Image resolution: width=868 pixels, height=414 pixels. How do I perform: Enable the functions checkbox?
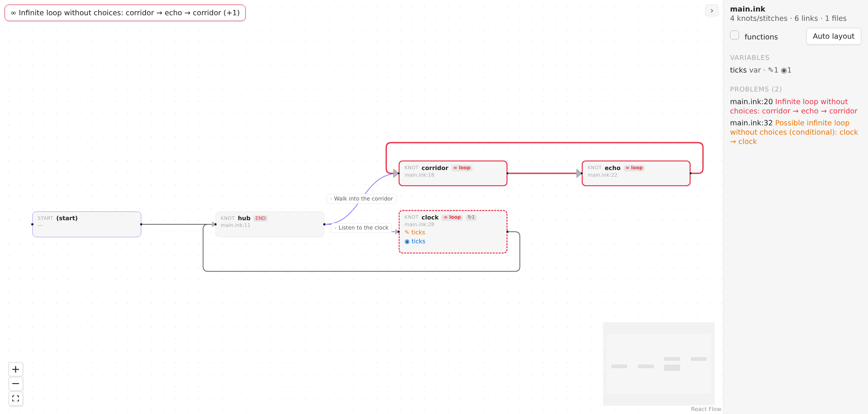(734, 35)
